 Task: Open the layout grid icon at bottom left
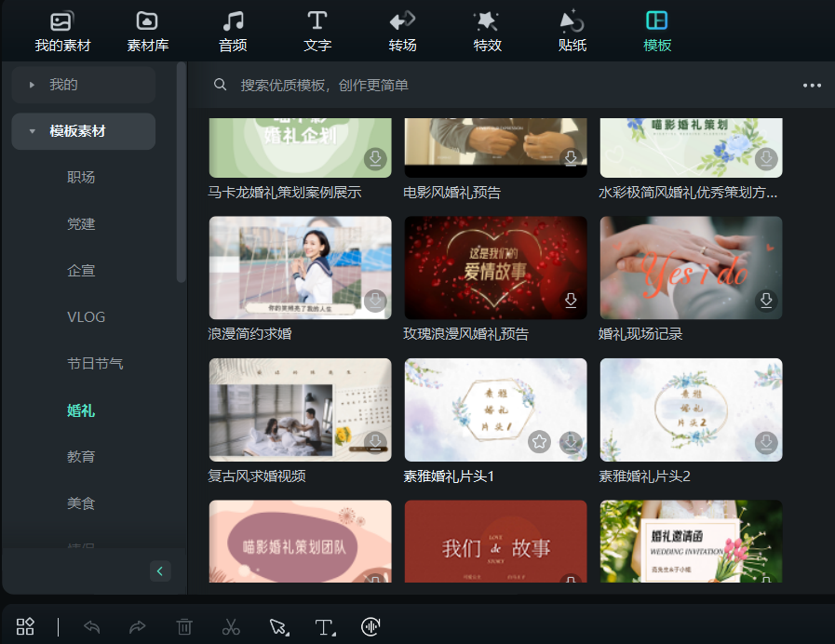click(x=24, y=626)
